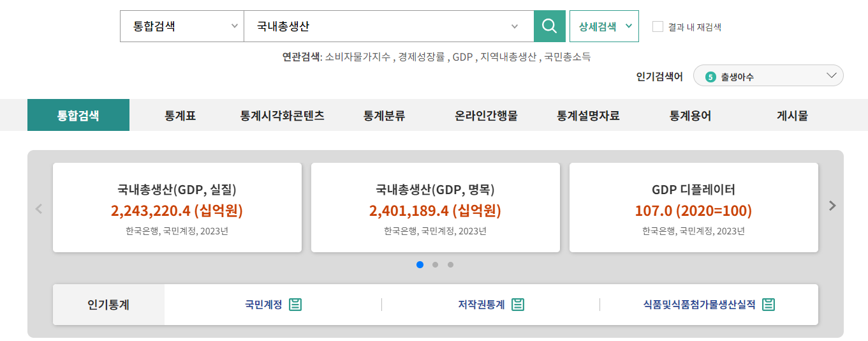Click the value 2,243,220.4 (십억원)

(x=177, y=211)
